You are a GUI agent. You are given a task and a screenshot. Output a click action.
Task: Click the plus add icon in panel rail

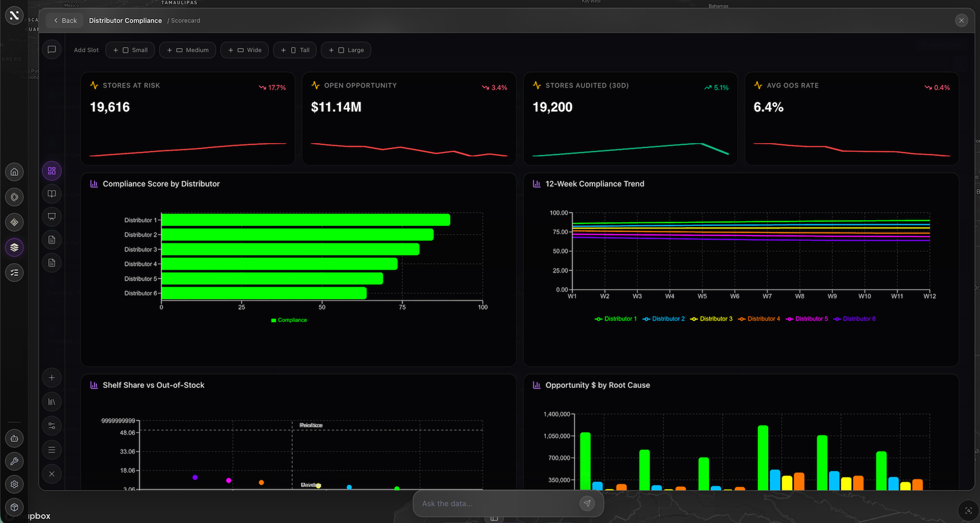pyautogui.click(x=52, y=378)
